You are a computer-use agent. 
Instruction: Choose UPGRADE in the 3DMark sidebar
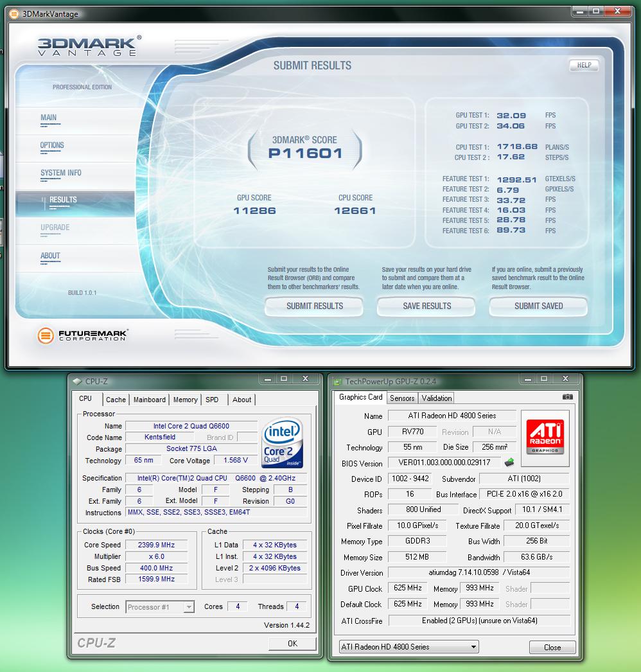[x=55, y=227]
